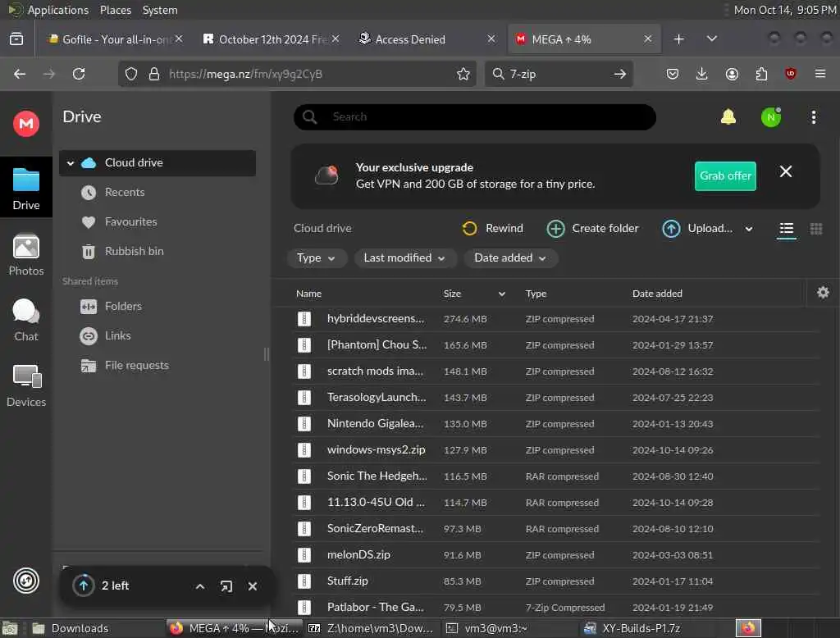This screenshot has height=638, width=840.
Task: Sort by Size column arrow
Action: 501,294
